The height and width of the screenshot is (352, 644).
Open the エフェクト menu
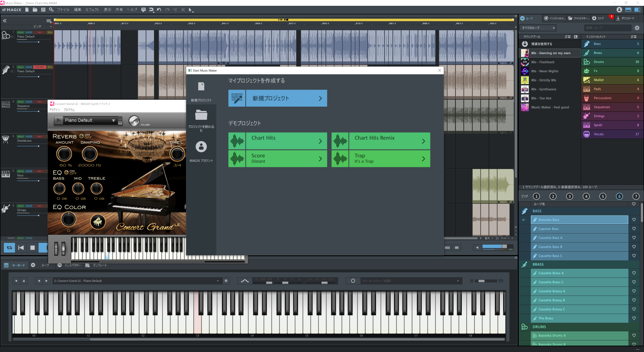tap(92, 10)
